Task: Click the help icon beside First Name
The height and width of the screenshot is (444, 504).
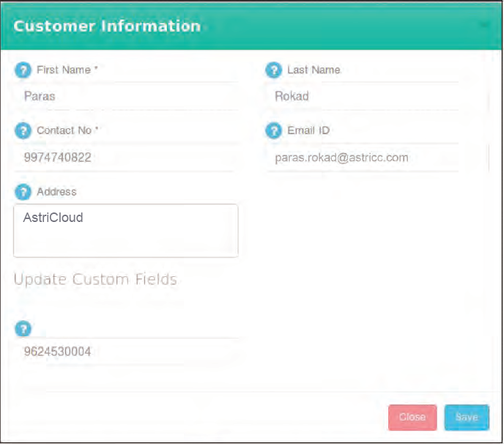Action: tap(23, 70)
